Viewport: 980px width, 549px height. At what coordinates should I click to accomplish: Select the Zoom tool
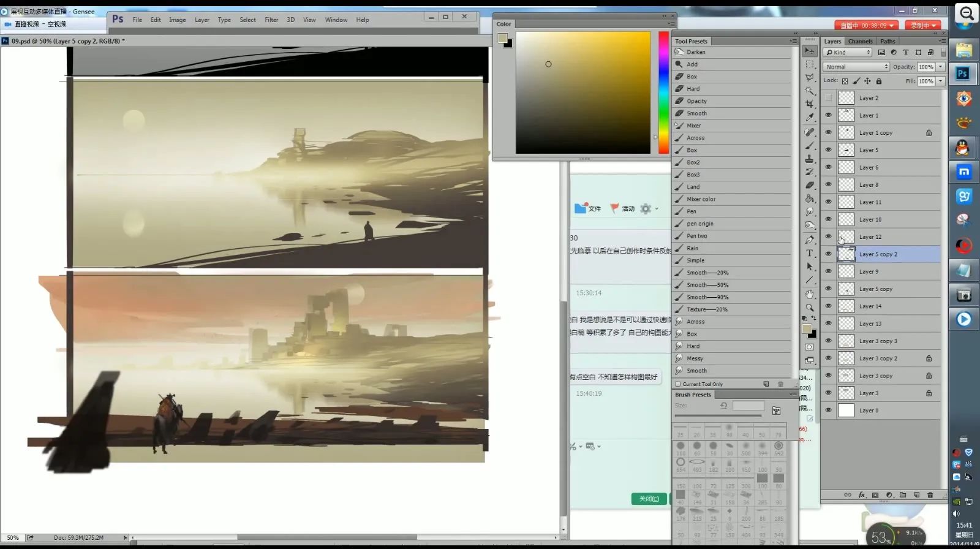tap(809, 308)
